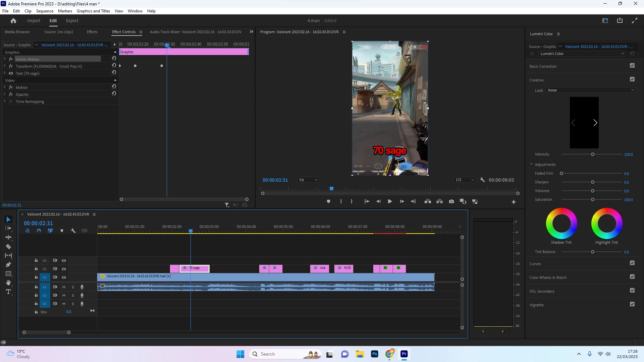Viewport: 644px width, 362px height.
Task: Select the Razor tool
Action: pos(8,246)
